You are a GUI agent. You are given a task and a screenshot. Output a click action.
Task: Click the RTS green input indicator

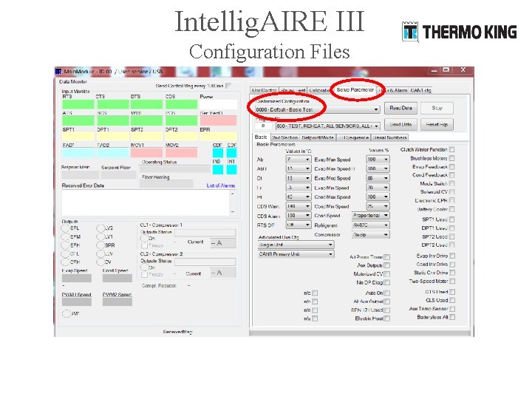78,104
